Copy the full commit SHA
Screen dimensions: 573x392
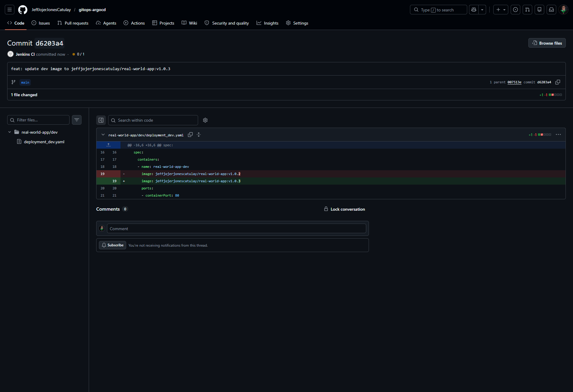tap(558, 82)
